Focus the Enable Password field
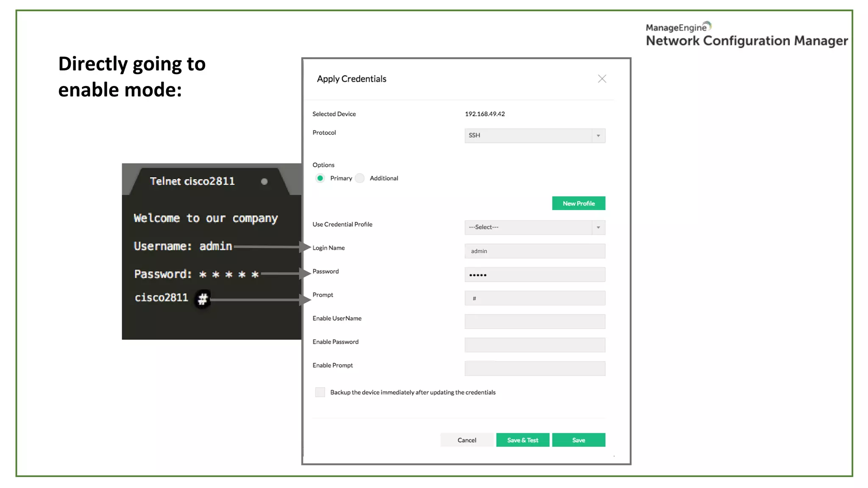This screenshot has width=868, height=488. (x=535, y=345)
